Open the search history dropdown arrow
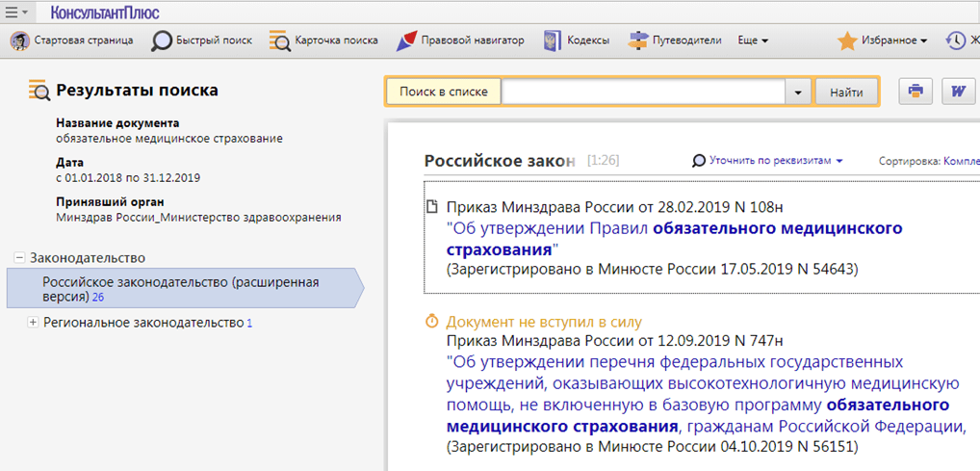 pyautogui.click(x=797, y=92)
